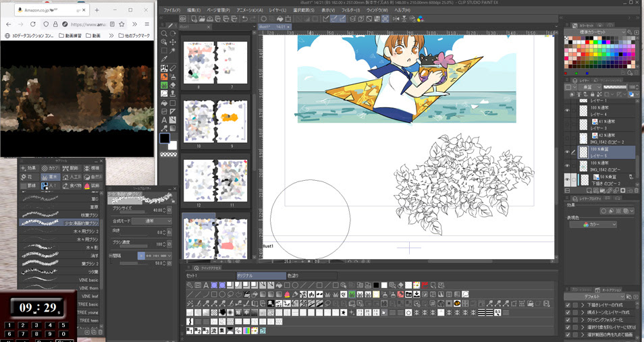Hide the 下描き のコピー 2 layer

568,180
